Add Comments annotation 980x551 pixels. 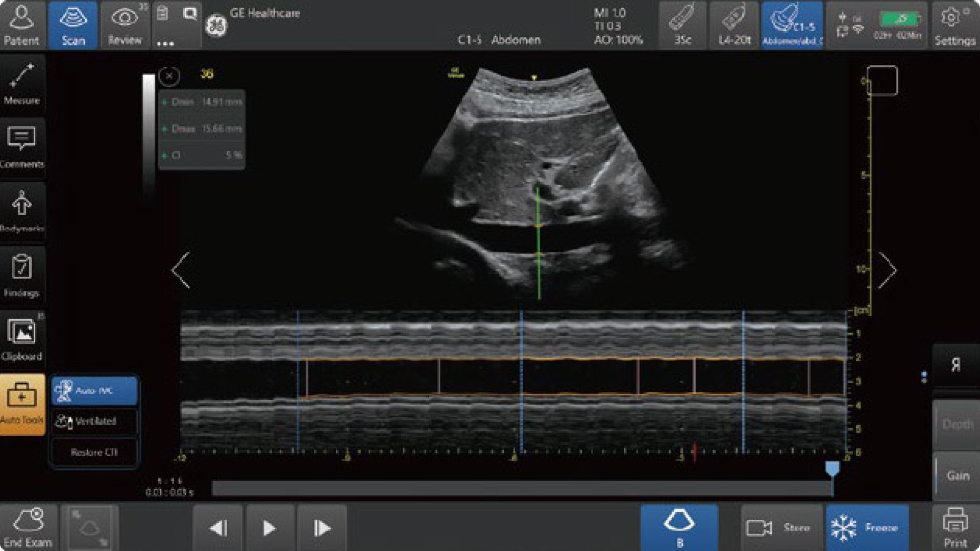click(22, 148)
